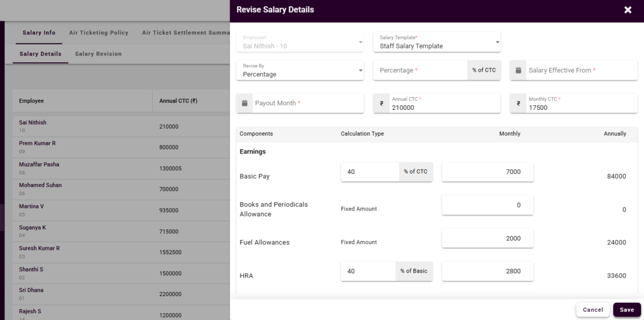Edit the HRA percentage of Basic field

(368, 271)
